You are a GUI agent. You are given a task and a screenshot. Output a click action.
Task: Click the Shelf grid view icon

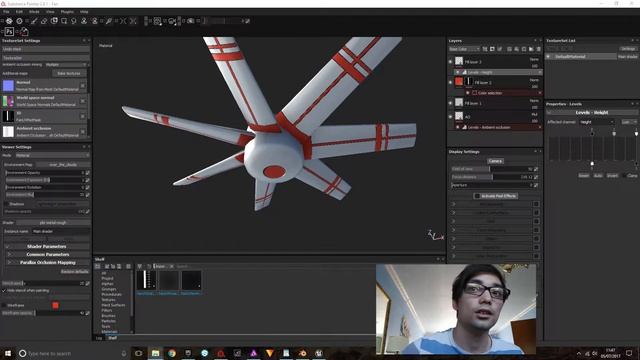(x=129, y=266)
